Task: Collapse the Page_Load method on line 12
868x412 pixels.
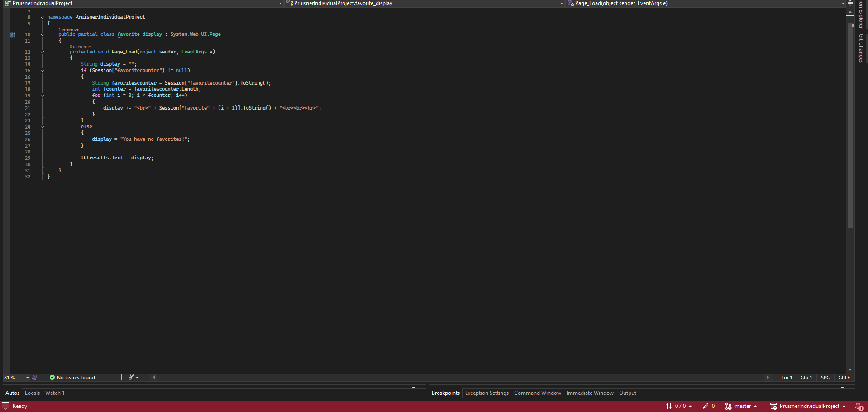Action: tap(42, 52)
